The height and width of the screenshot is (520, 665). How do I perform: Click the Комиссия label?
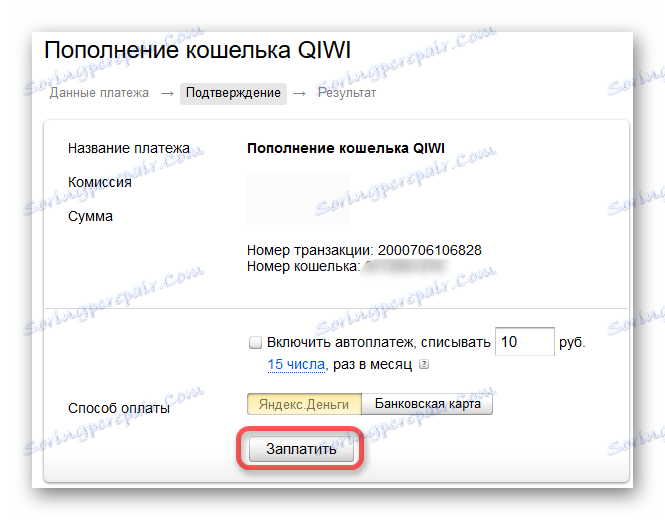100,182
